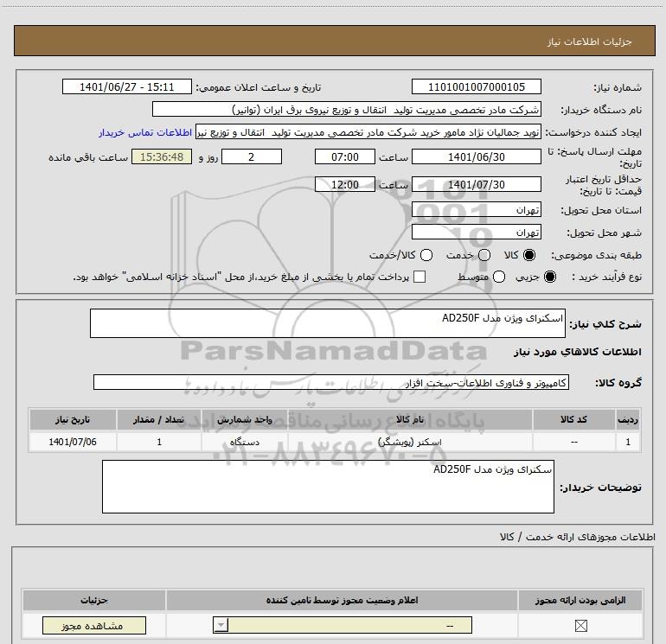Open اطلاعات تماس خریدار link

tap(145, 132)
